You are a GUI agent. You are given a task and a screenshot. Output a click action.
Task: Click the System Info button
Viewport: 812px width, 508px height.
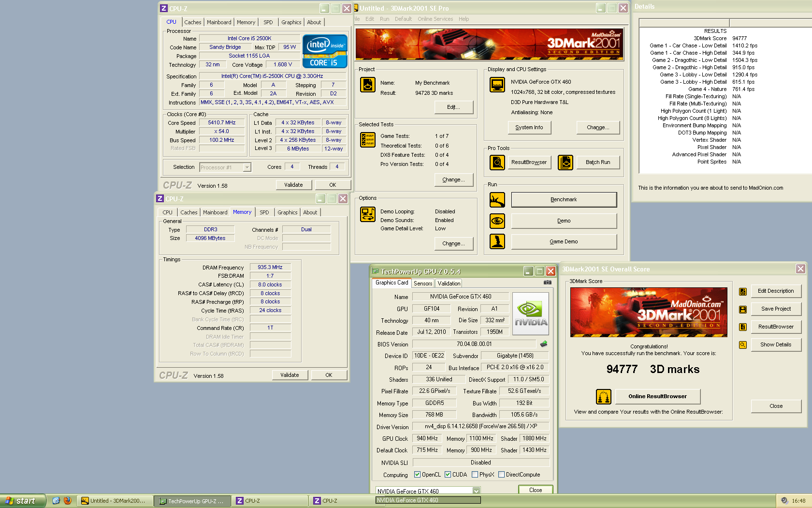[x=529, y=128]
